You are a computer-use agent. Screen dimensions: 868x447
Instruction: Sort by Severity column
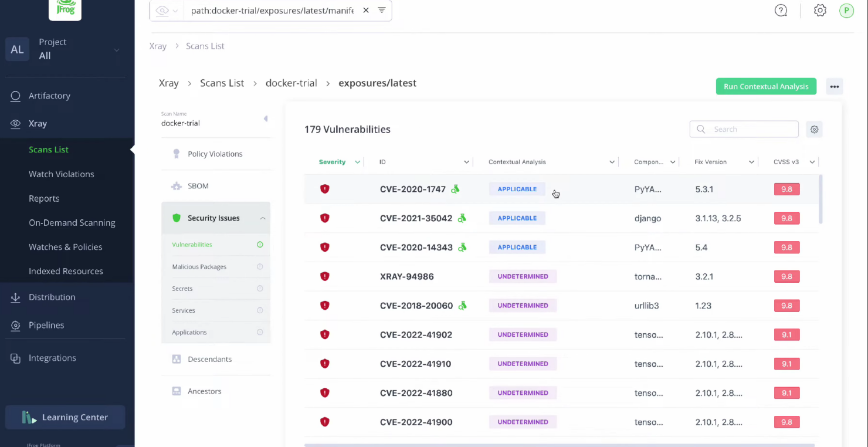332,162
